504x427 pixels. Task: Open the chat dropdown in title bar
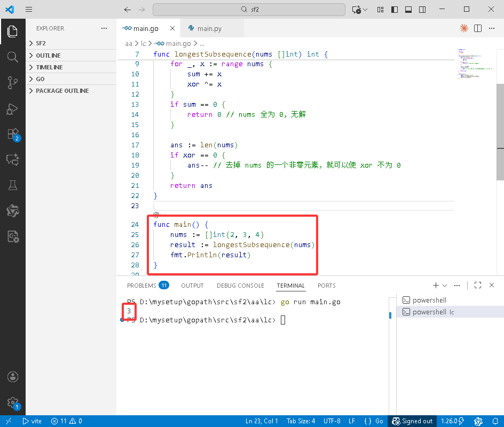366,10
